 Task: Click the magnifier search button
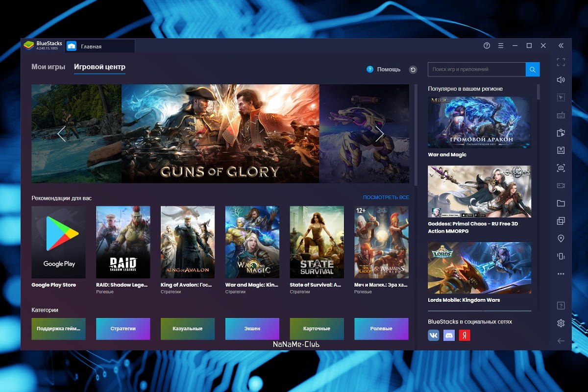[533, 69]
